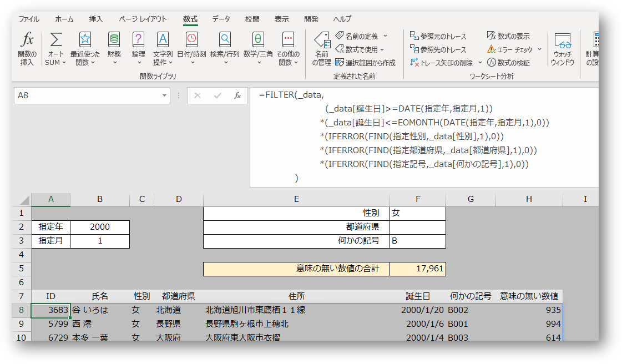The width and height of the screenshot is (622, 364).
Task: Expand the Name Box dropdown arrow
Action: pyautogui.click(x=164, y=95)
